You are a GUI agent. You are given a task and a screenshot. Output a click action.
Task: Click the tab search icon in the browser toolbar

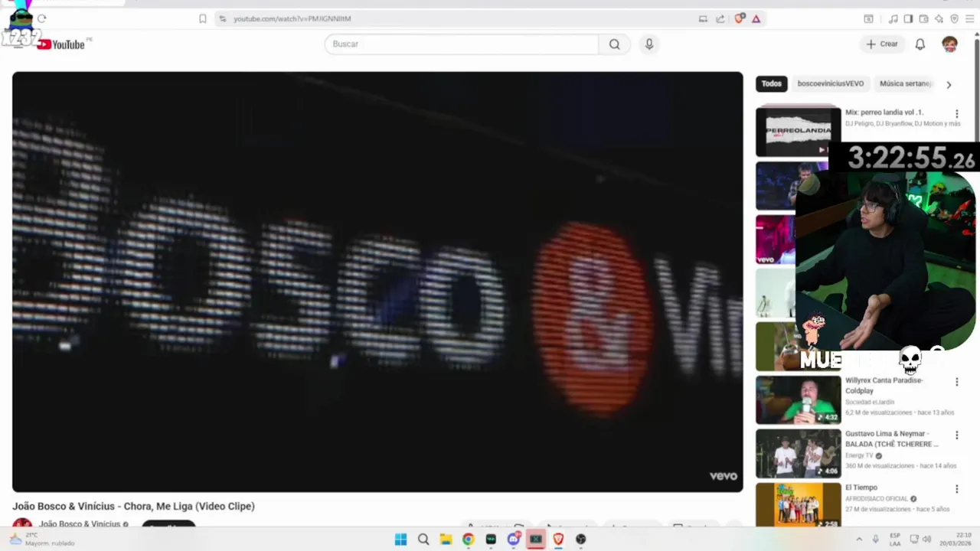point(868,18)
